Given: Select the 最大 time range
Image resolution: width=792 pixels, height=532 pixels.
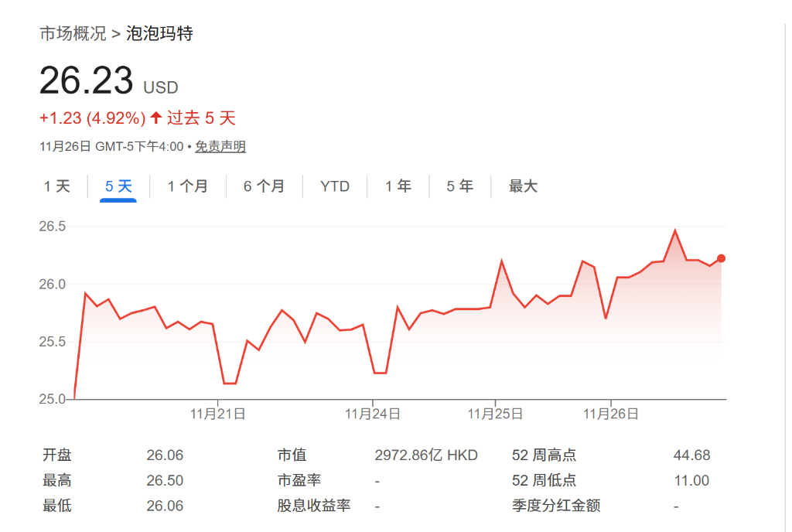Looking at the screenshot, I should pyautogui.click(x=523, y=186).
